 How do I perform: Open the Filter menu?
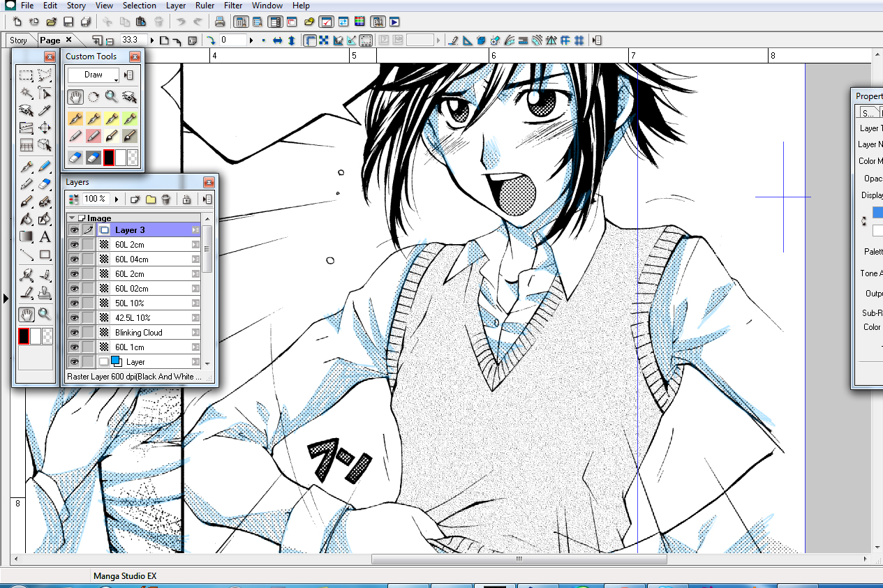[233, 6]
